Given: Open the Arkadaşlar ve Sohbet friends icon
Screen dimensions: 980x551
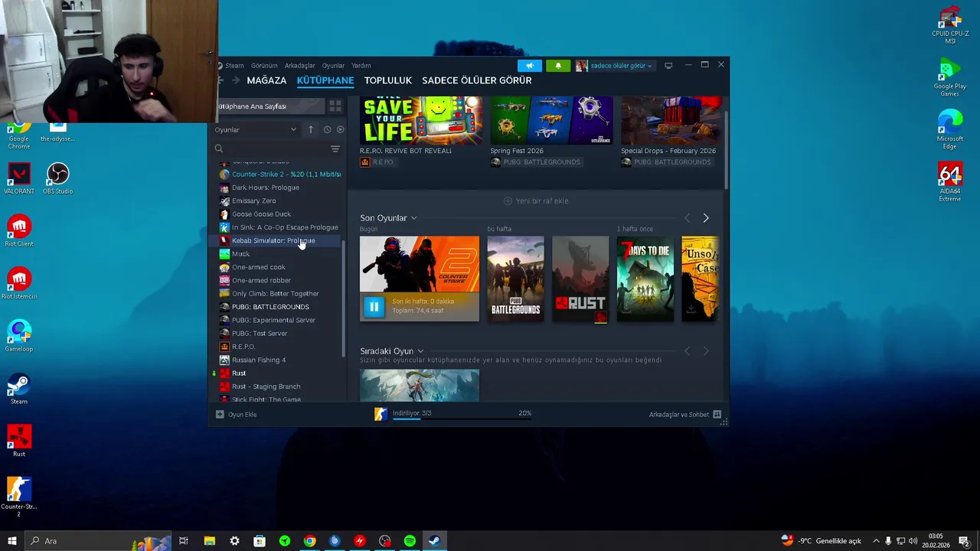Looking at the screenshot, I should tap(717, 414).
